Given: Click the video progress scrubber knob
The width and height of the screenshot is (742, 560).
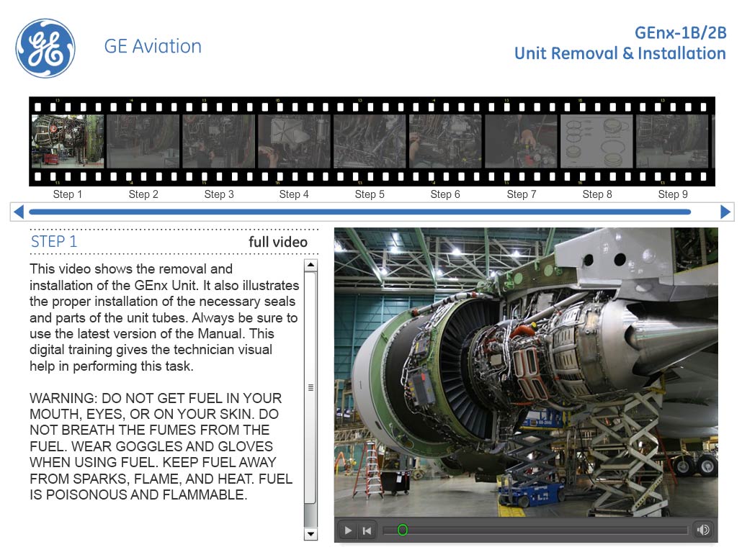Looking at the screenshot, I should [402, 530].
